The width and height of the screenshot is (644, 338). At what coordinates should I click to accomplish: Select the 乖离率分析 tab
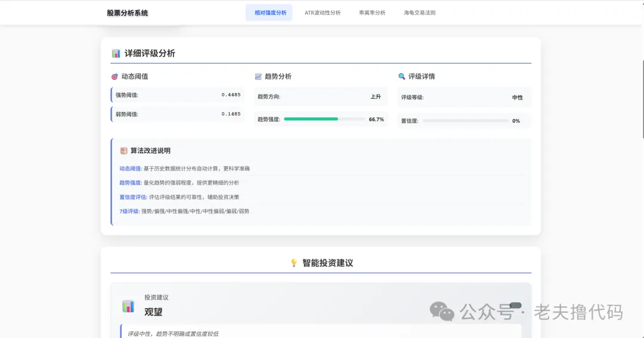(372, 13)
